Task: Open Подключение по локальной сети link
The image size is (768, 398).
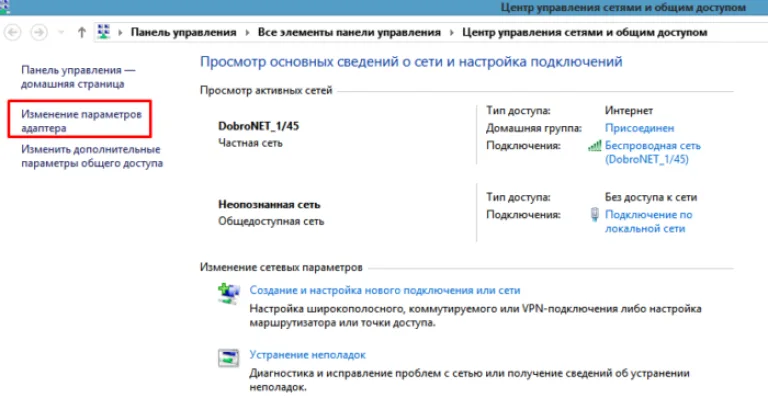Action: pyautogui.click(x=648, y=221)
